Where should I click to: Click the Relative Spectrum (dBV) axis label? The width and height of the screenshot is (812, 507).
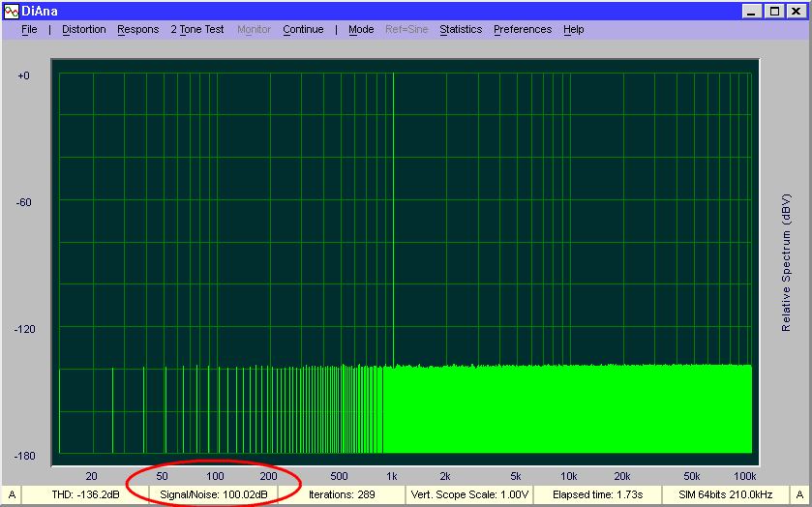coord(786,262)
